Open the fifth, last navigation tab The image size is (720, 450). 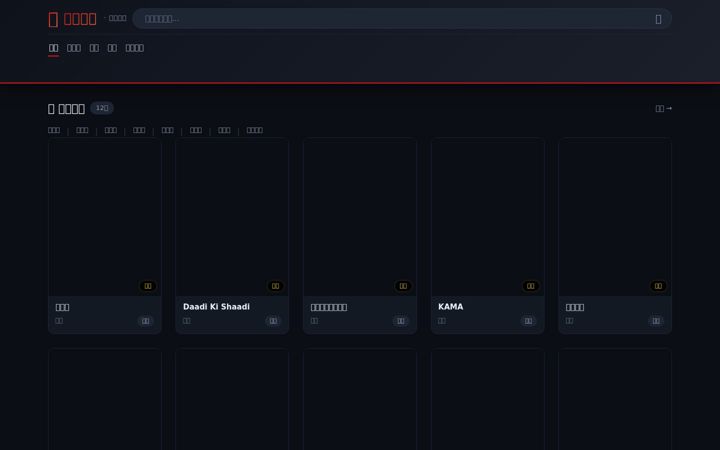click(135, 48)
